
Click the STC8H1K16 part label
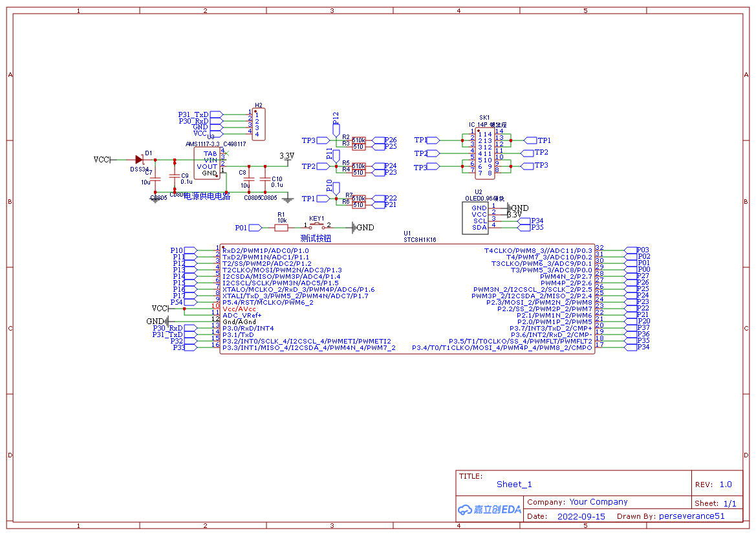point(420,240)
